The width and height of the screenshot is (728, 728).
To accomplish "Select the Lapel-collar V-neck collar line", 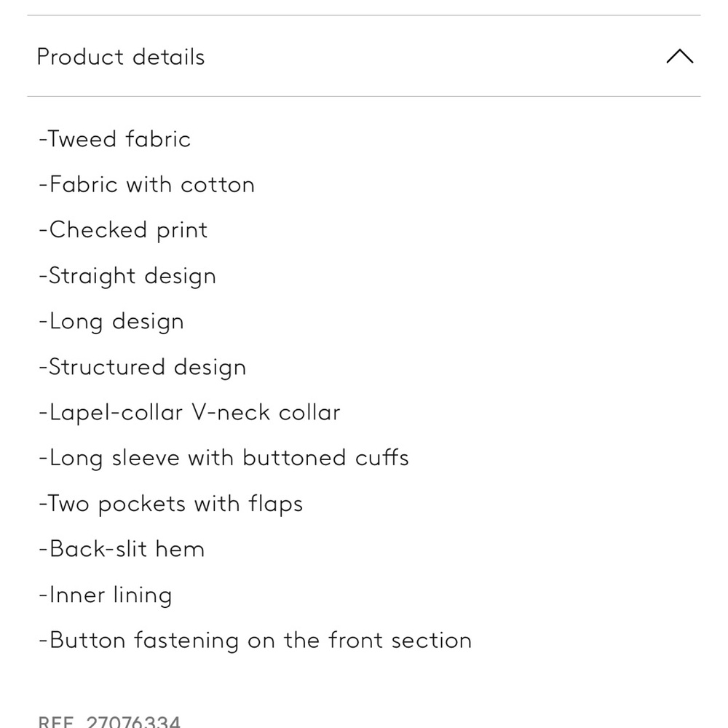I will point(189,413).
